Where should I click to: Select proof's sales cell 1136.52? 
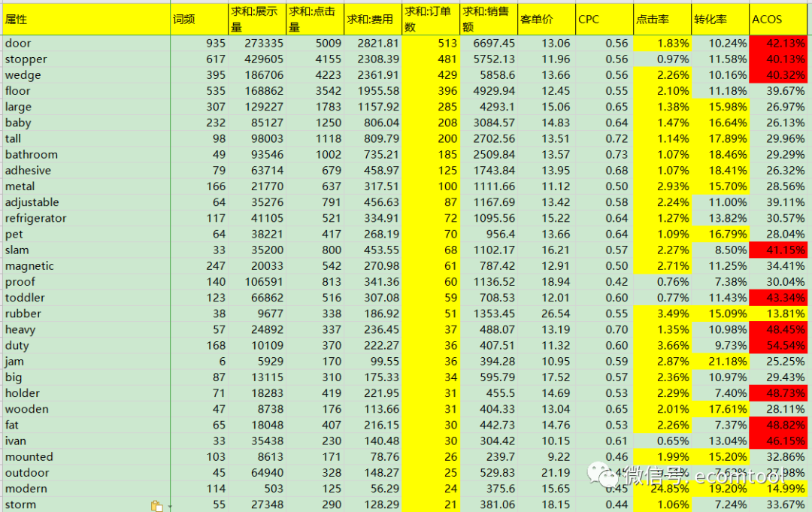click(x=489, y=282)
